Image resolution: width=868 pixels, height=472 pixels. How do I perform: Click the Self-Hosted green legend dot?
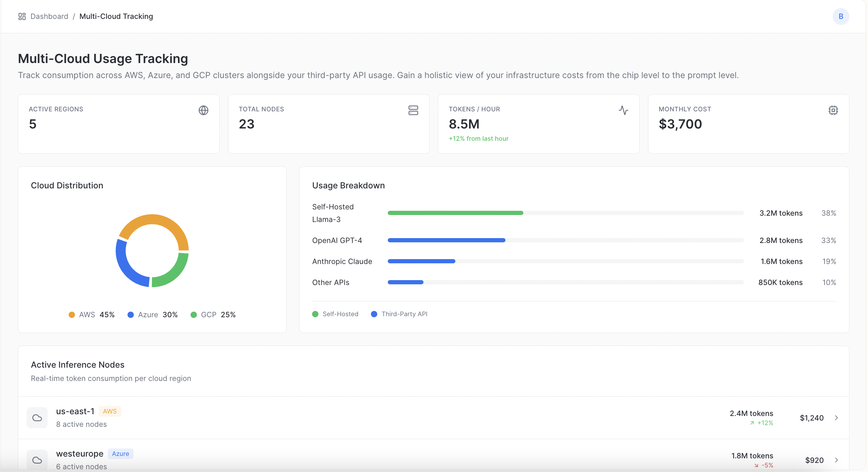tap(315, 314)
